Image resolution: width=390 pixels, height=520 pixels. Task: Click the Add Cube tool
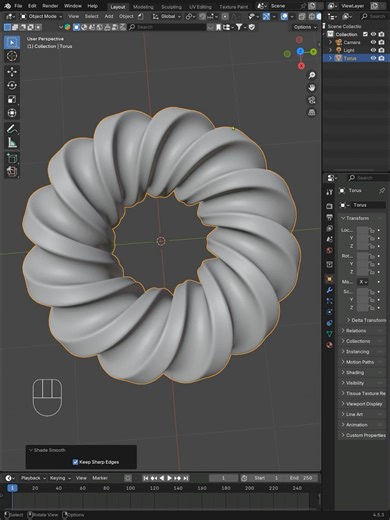(12, 158)
